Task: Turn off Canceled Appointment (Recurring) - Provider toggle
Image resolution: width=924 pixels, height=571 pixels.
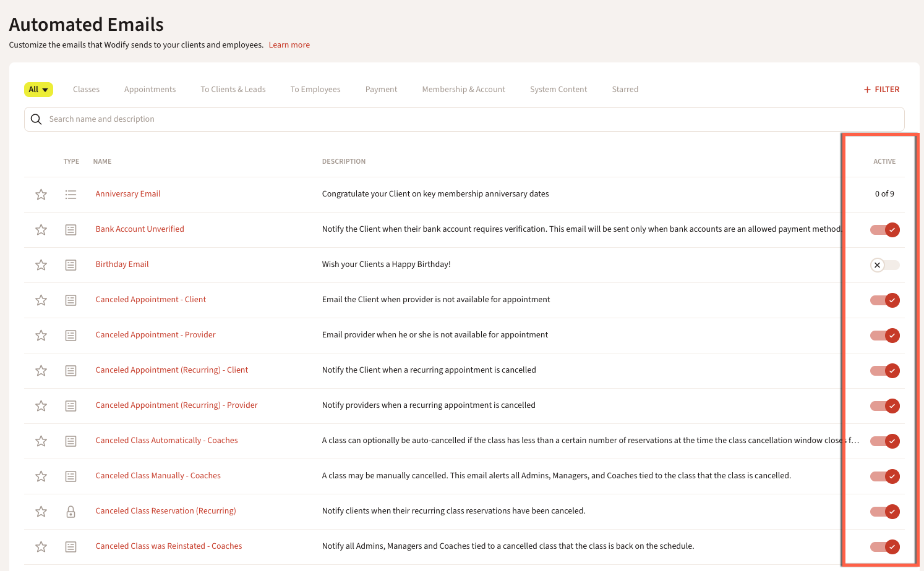Action: (884, 406)
